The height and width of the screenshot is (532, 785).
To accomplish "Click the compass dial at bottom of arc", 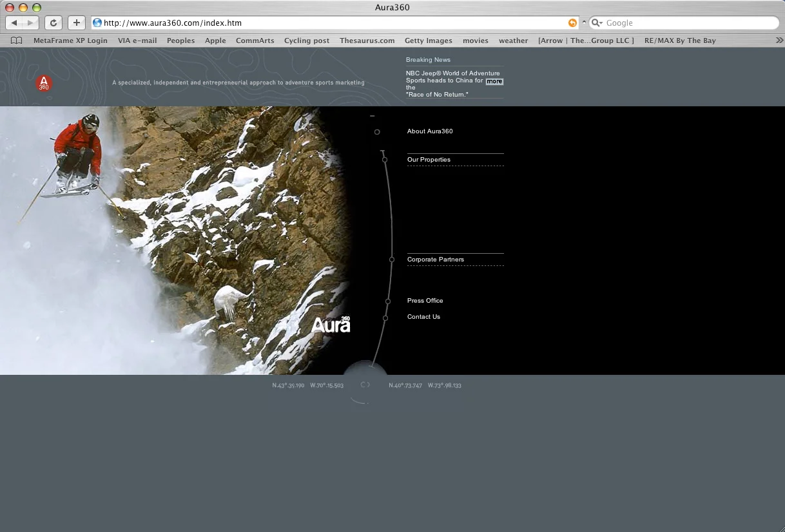I will pos(365,385).
